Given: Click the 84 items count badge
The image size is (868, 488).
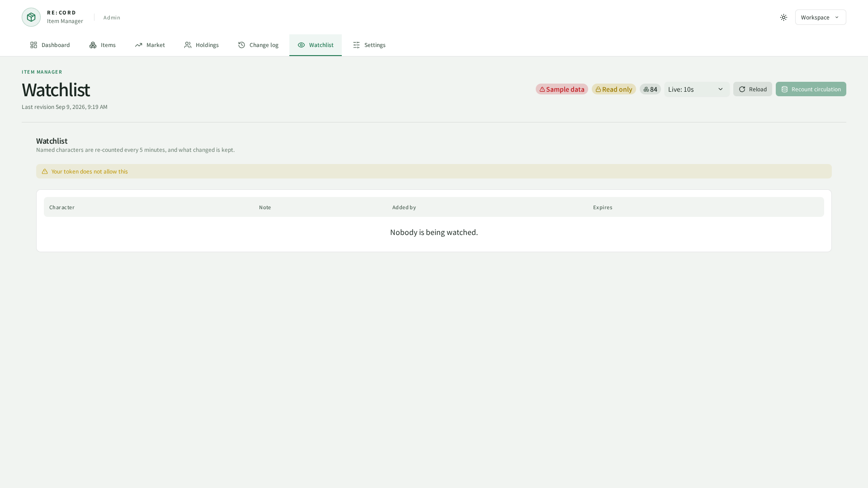Looking at the screenshot, I should coord(650,89).
